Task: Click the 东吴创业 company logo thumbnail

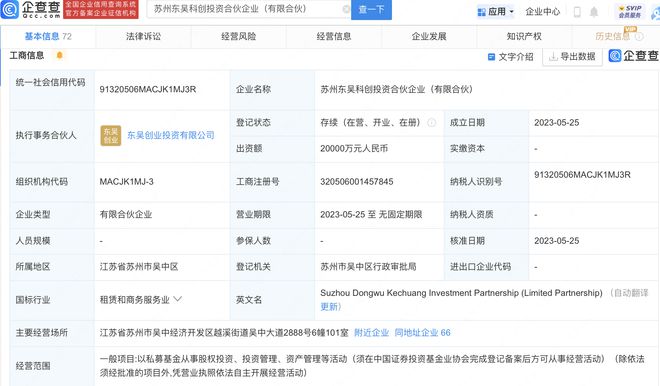Action: [111, 136]
